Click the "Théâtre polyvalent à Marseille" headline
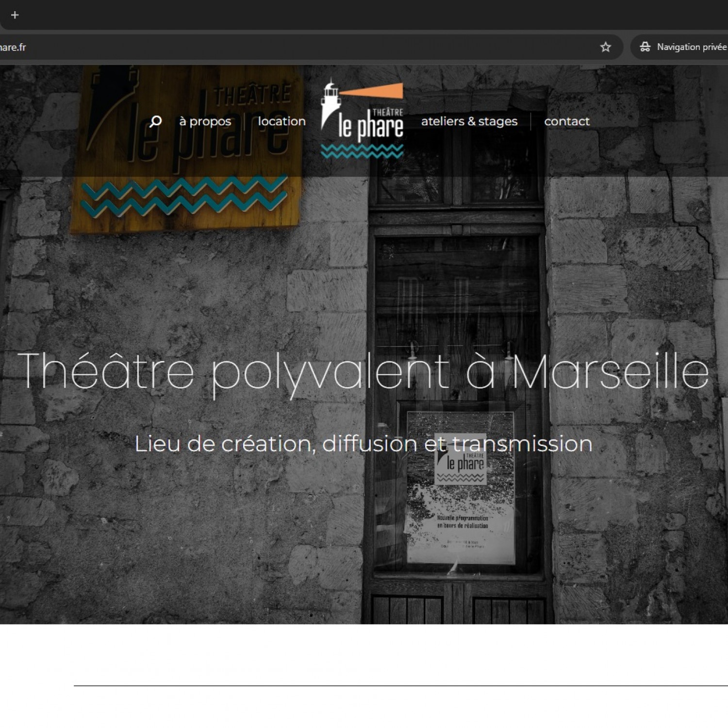This screenshot has width=728, height=728. click(x=363, y=371)
